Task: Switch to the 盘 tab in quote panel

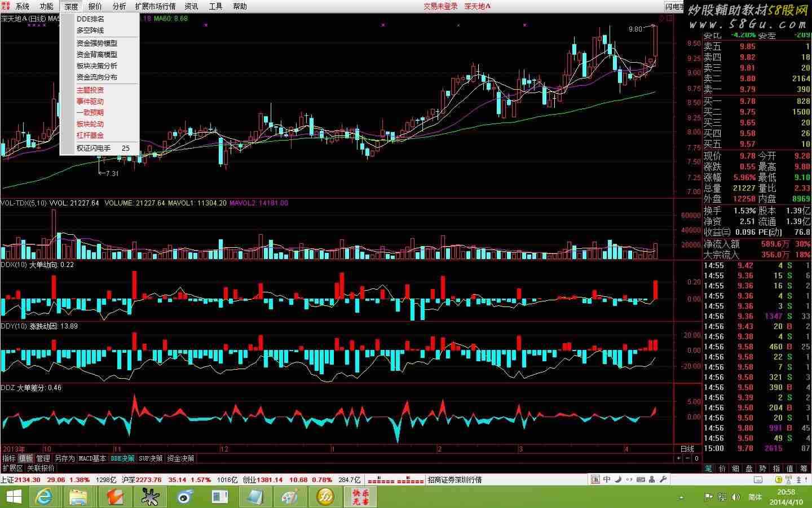Action: (x=749, y=468)
